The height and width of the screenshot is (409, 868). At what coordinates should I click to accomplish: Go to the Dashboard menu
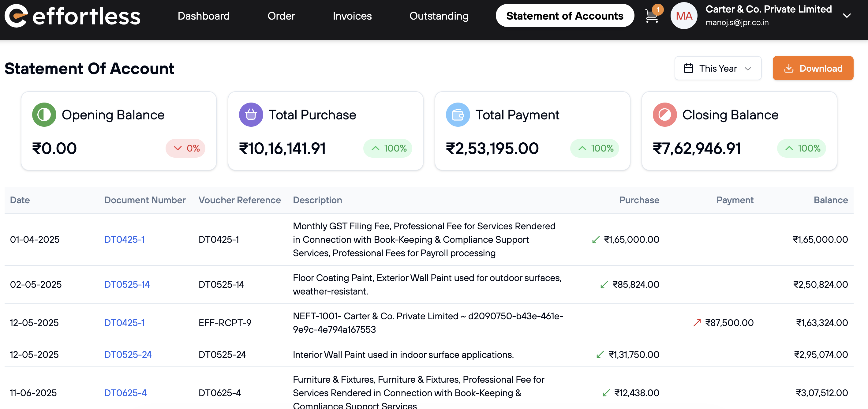(204, 16)
